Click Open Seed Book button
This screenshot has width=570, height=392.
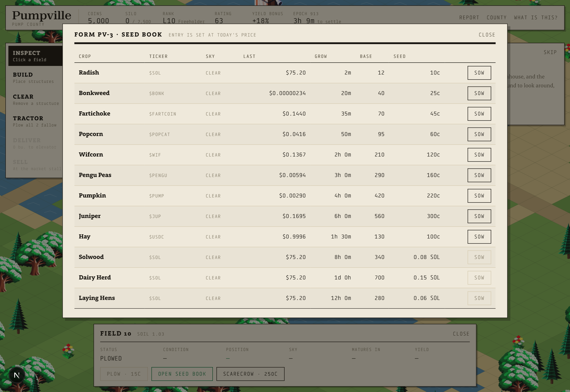(x=182, y=374)
